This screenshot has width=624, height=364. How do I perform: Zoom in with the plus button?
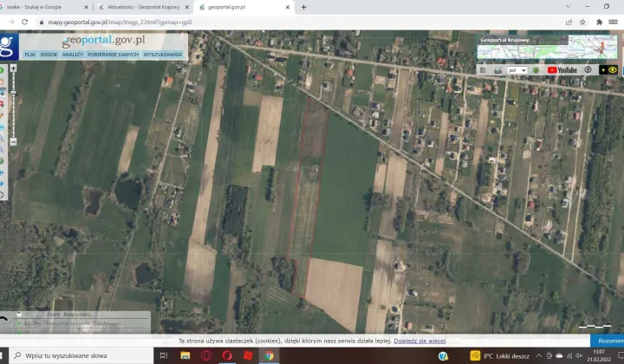pos(13,68)
